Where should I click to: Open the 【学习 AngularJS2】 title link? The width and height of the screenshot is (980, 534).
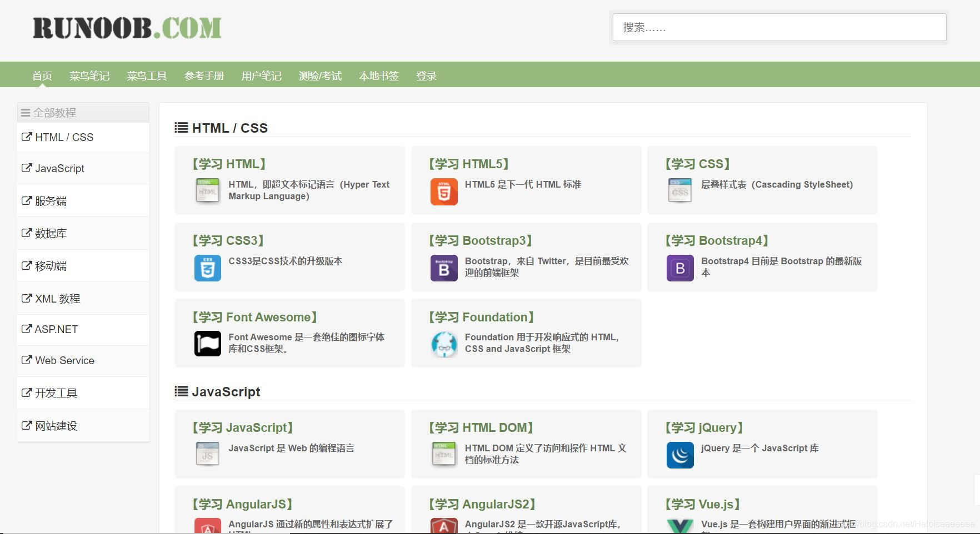pyautogui.click(x=482, y=504)
